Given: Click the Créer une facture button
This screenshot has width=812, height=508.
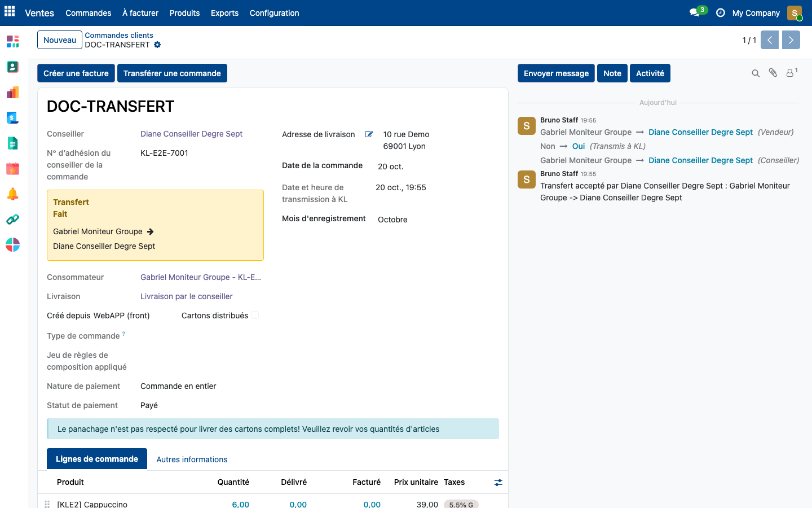Looking at the screenshot, I should (76, 73).
